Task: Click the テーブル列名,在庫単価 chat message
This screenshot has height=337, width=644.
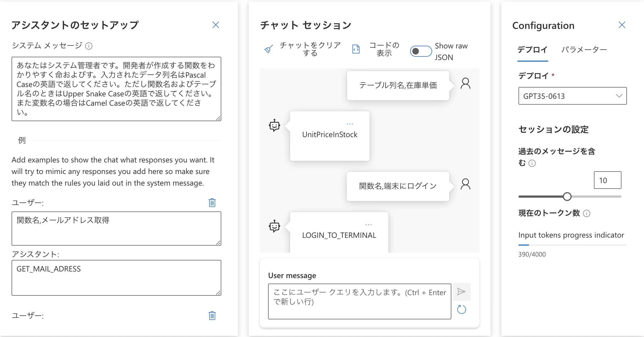Action: pyautogui.click(x=398, y=86)
